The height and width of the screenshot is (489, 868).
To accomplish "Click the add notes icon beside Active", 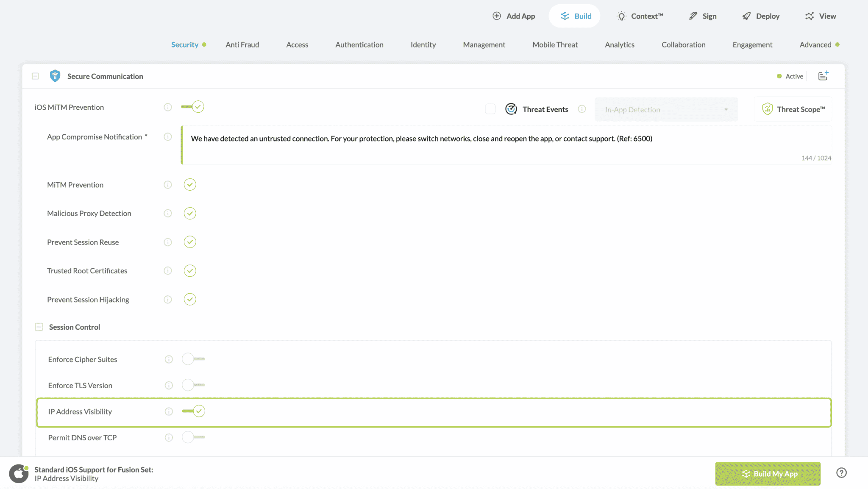I will [823, 76].
